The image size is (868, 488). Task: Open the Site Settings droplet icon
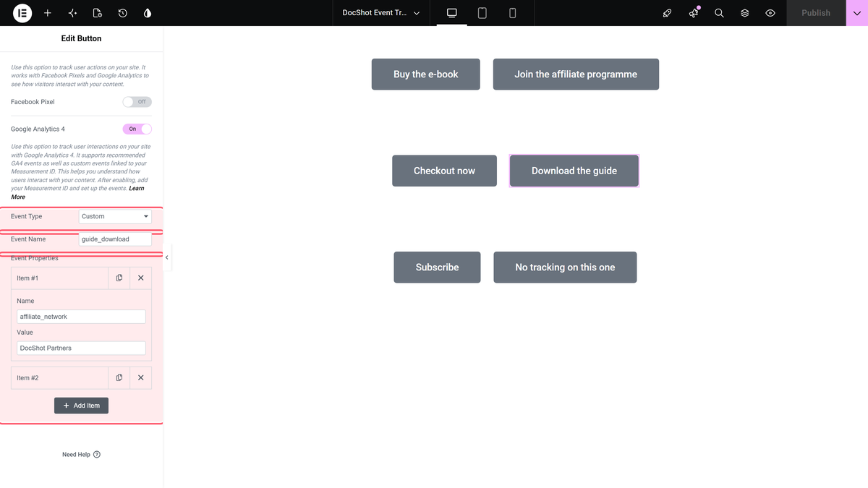click(148, 13)
